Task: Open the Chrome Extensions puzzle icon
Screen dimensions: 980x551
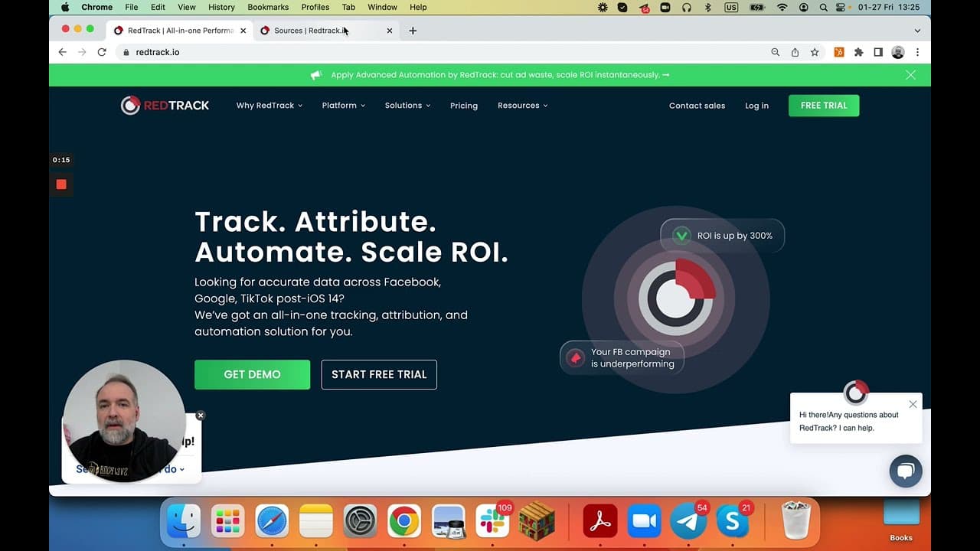Action: click(x=858, y=52)
